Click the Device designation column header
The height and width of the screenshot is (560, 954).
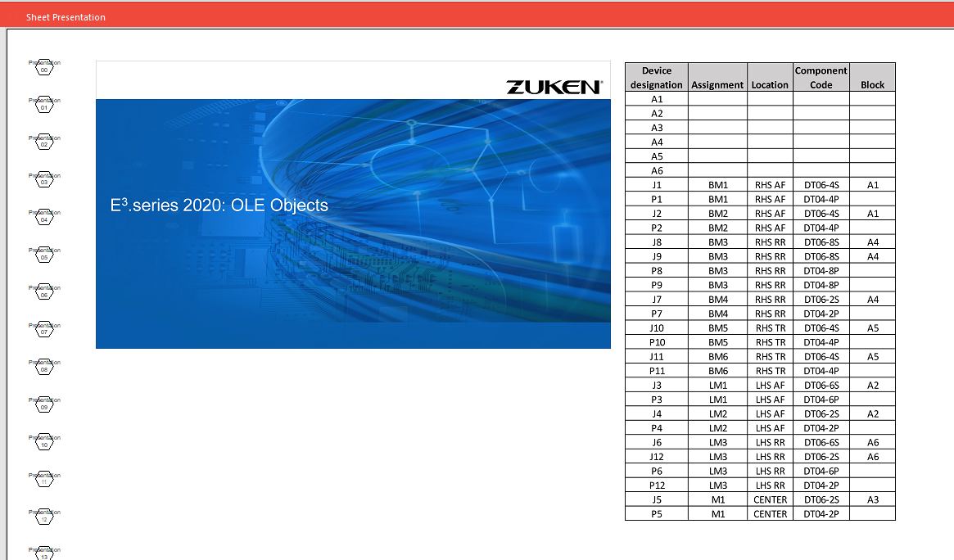coord(656,77)
